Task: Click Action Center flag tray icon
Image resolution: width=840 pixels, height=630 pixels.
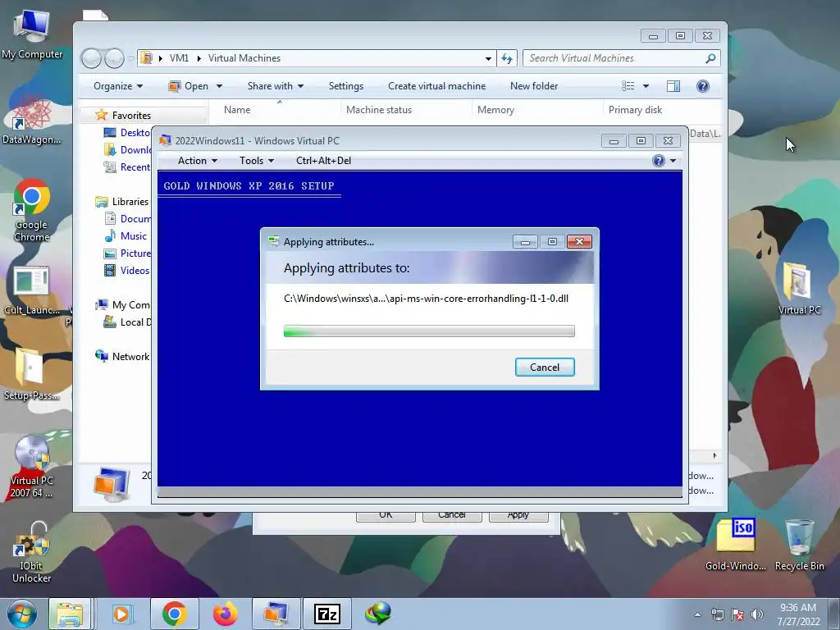Action: tap(737, 614)
